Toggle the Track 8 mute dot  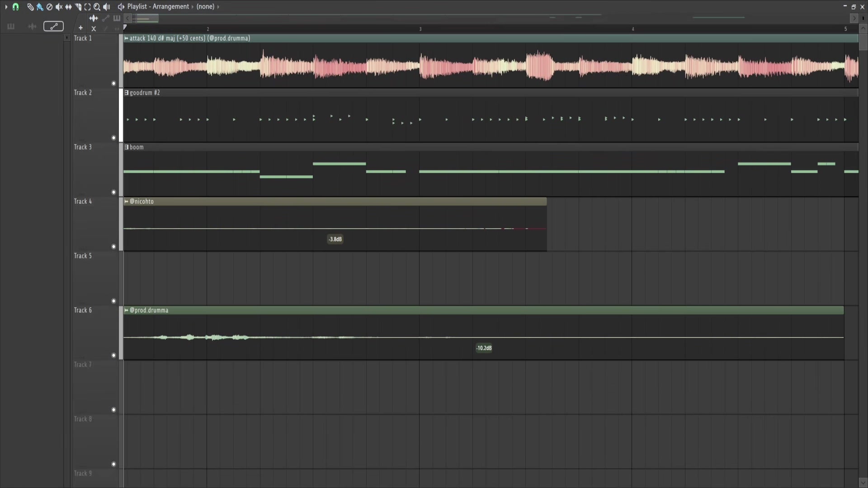pyautogui.click(x=113, y=464)
